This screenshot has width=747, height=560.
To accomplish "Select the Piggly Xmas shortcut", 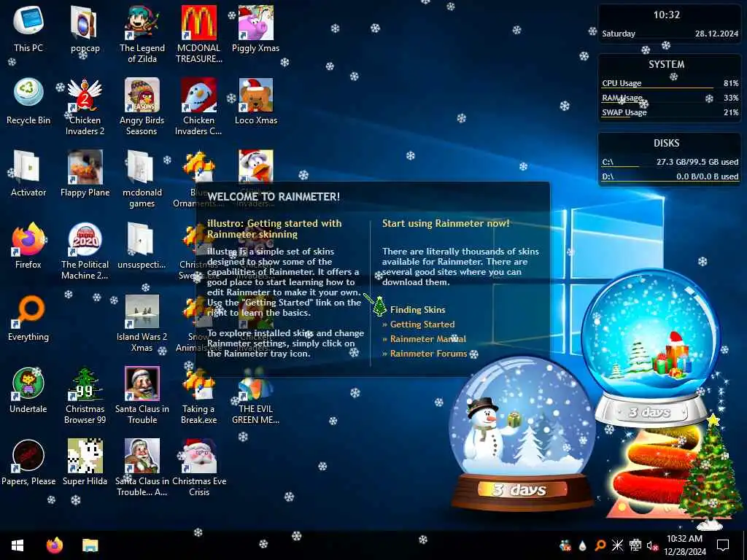I will (256, 29).
